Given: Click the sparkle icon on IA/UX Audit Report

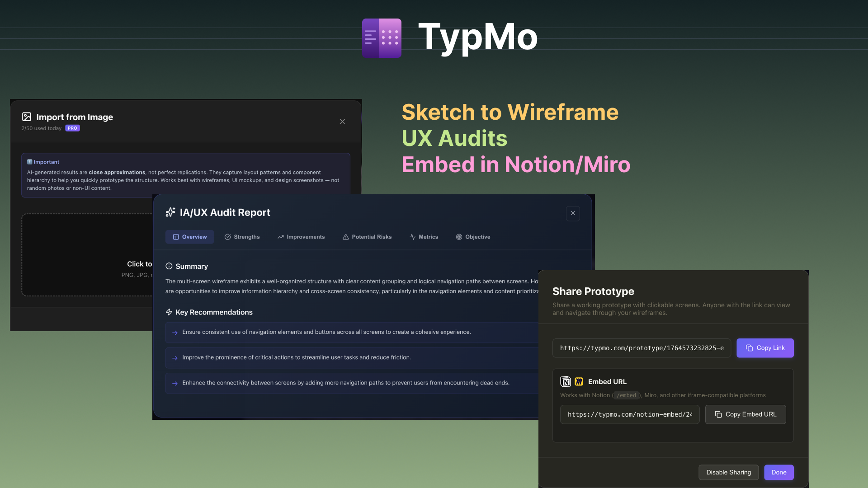Looking at the screenshot, I should click(170, 212).
